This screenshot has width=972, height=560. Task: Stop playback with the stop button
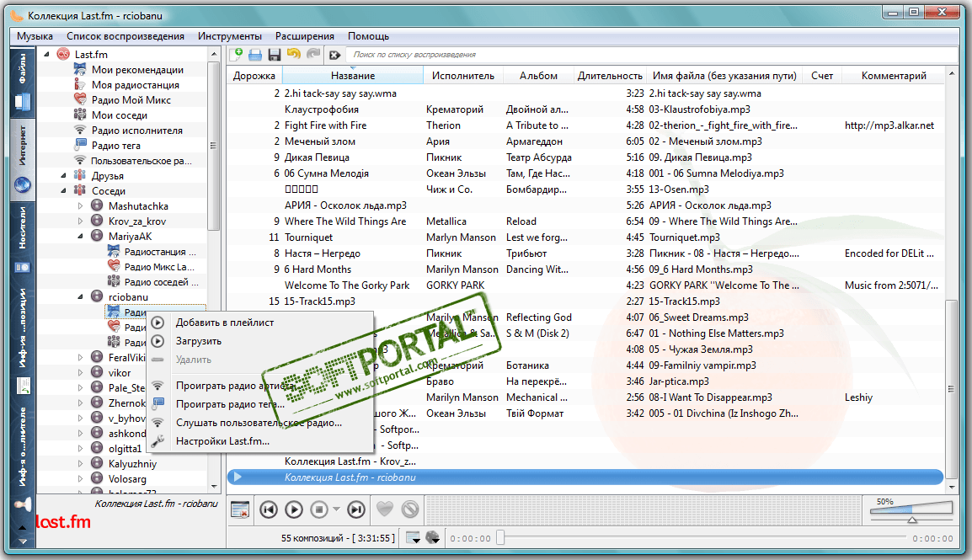(x=319, y=509)
